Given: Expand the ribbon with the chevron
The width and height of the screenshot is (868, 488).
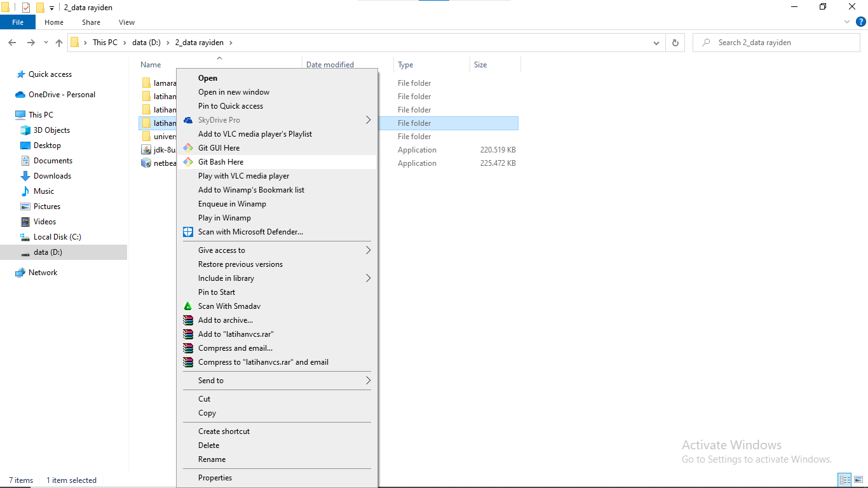Looking at the screenshot, I should point(847,22).
